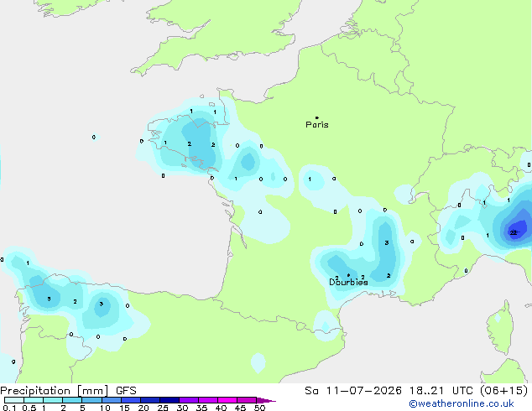The height and width of the screenshot is (411, 532).
Task: Click the legend label 20
Action: click(x=143, y=408)
